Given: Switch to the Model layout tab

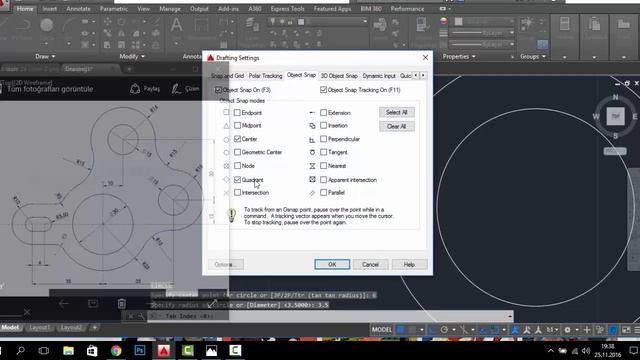Looking at the screenshot, I should point(10,327).
